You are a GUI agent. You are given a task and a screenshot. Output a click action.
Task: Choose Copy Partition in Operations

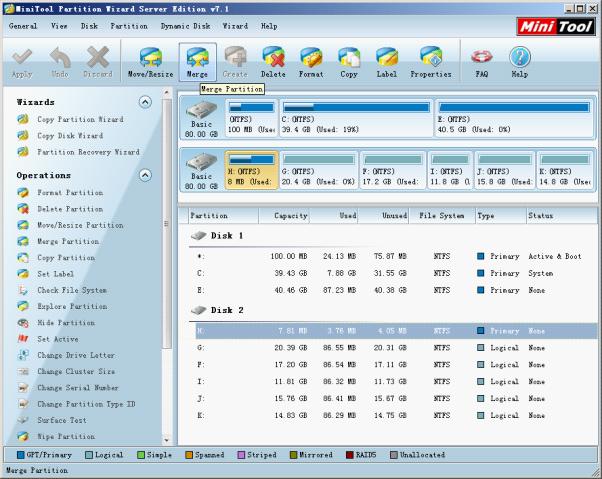56,258
